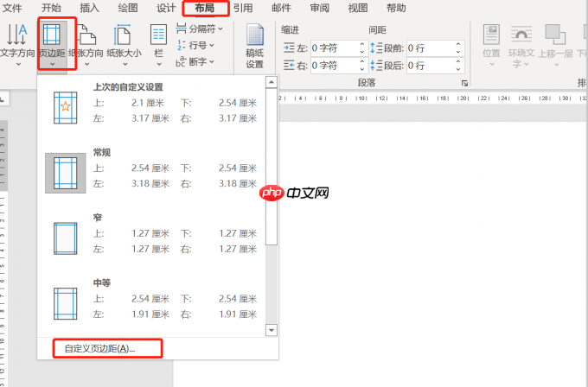Click the margins list scroll-up arrow
This screenshot has width=588, height=387.
click(272, 82)
